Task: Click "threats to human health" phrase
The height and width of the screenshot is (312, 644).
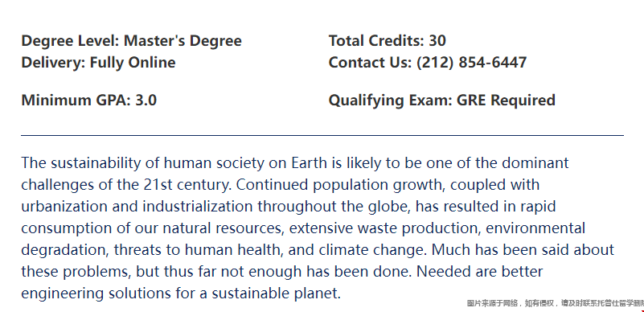Action: coord(197,249)
